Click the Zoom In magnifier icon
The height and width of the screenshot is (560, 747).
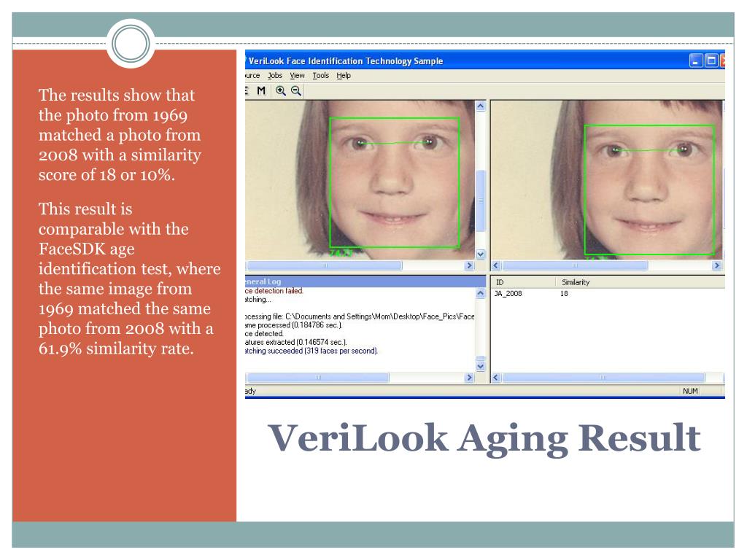[x=281, y=90]
